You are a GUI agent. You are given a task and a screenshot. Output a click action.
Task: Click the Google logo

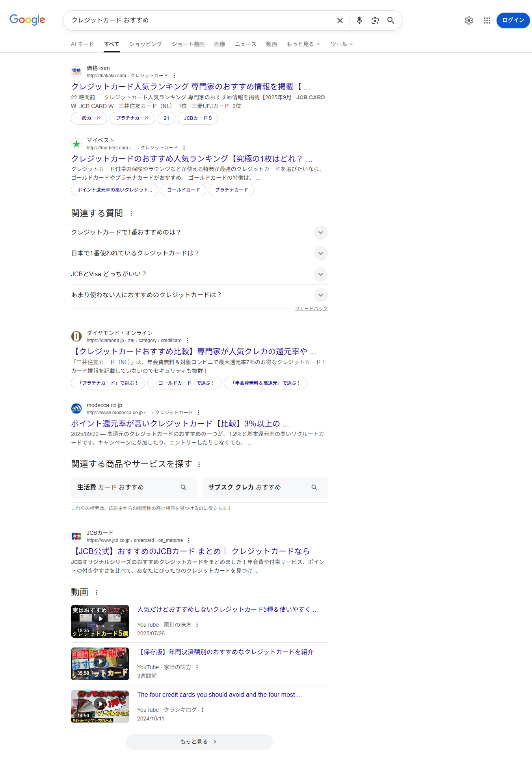pos(27,20)
